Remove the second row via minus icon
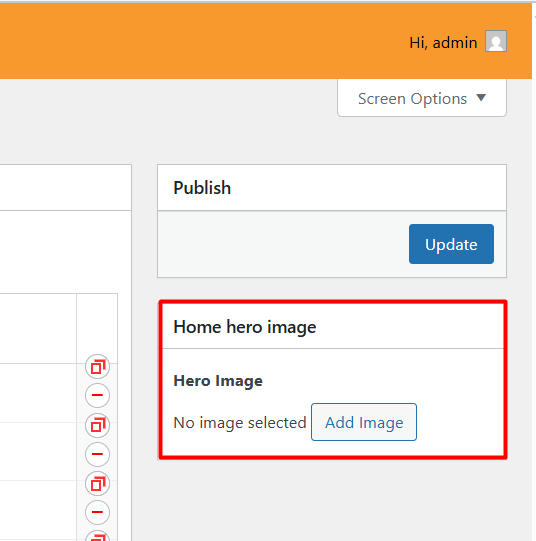 (98, 454)
